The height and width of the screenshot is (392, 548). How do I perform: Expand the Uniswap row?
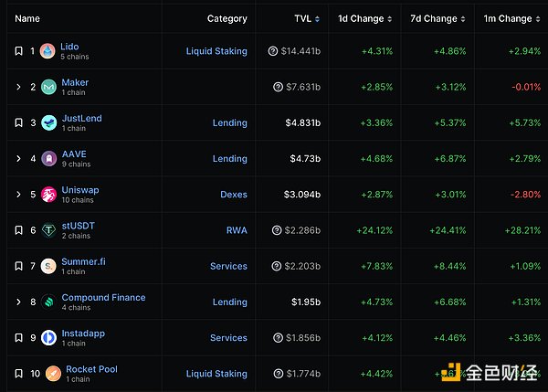pos(18,195)
